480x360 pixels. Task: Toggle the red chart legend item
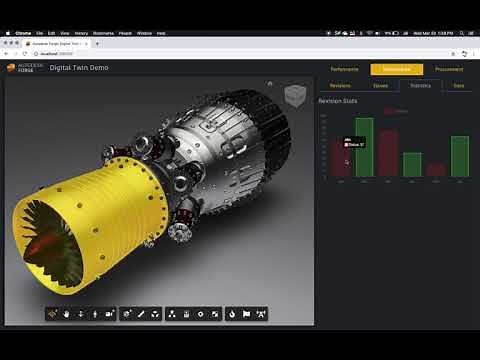coord(396,111)
